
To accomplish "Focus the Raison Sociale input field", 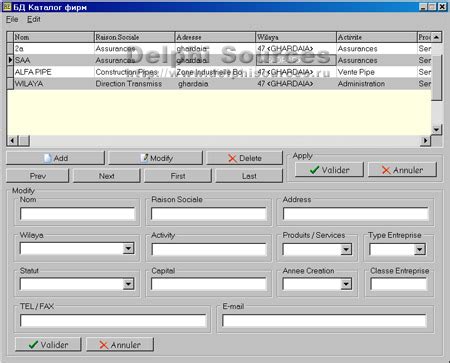I will click(209, 214).
